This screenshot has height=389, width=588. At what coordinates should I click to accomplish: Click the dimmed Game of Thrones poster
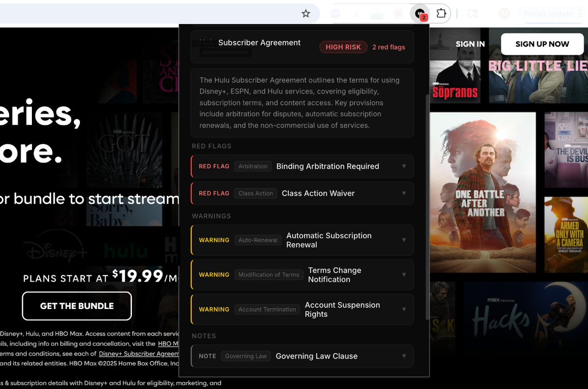coord(124,150)
